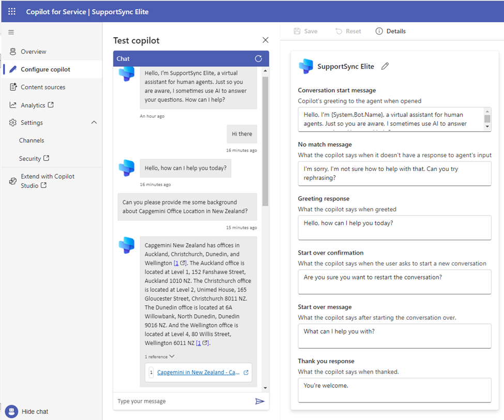Image resolution: width=504 pixels, height=420 pixels.
Task: Click the Save button
Action: click(x=306, y=31)
